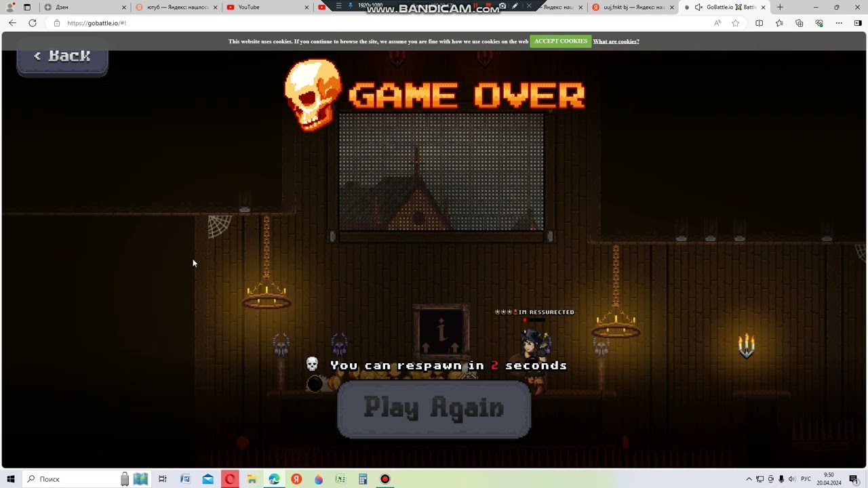868x488 pixels.
Task: Accept cookies on the banner
Action: [x=561, y=41]
